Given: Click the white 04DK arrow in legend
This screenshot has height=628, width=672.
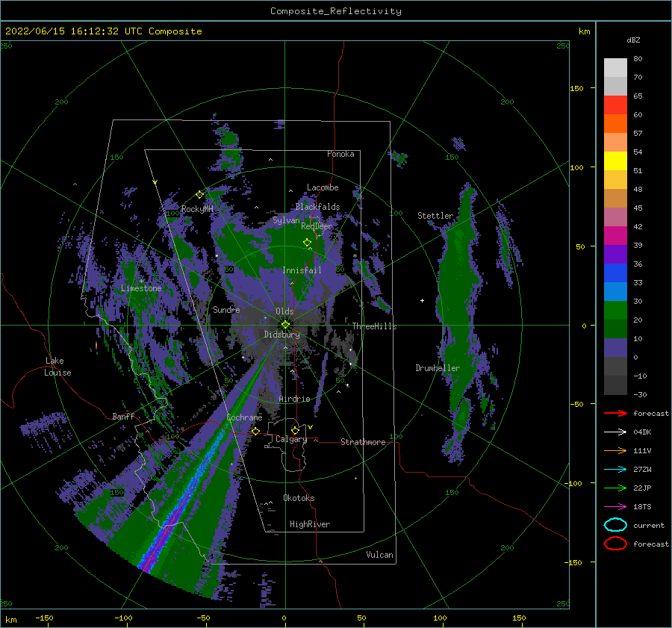Looking at the screenshot, I should click(x=615, y=432).
